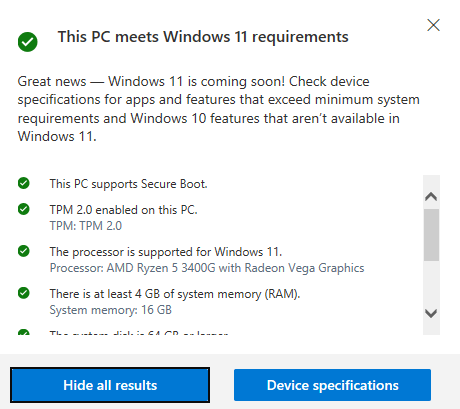Click the AMD Ryzen 5 3400G processor detail

pyautogui.click(x=207, y=268)
